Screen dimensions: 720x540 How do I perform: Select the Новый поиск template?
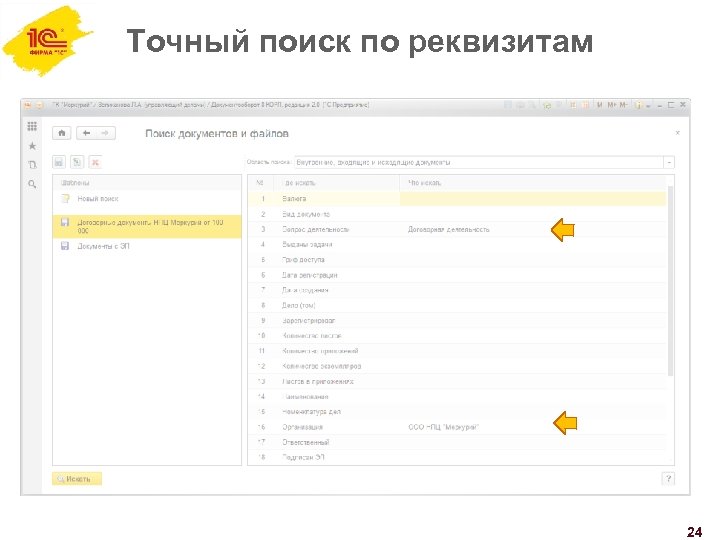147,199
